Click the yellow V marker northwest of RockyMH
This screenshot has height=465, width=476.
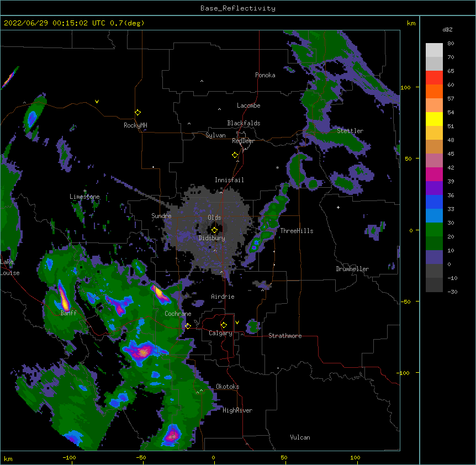click(97, 102)
